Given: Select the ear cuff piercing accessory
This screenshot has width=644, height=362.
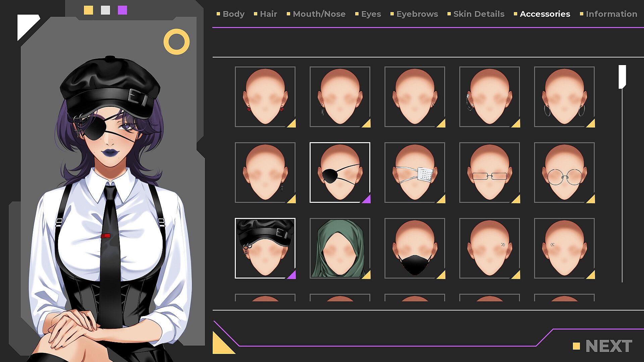Looking at the screenshot, I should pyautogui.click(x=489, y=97).
